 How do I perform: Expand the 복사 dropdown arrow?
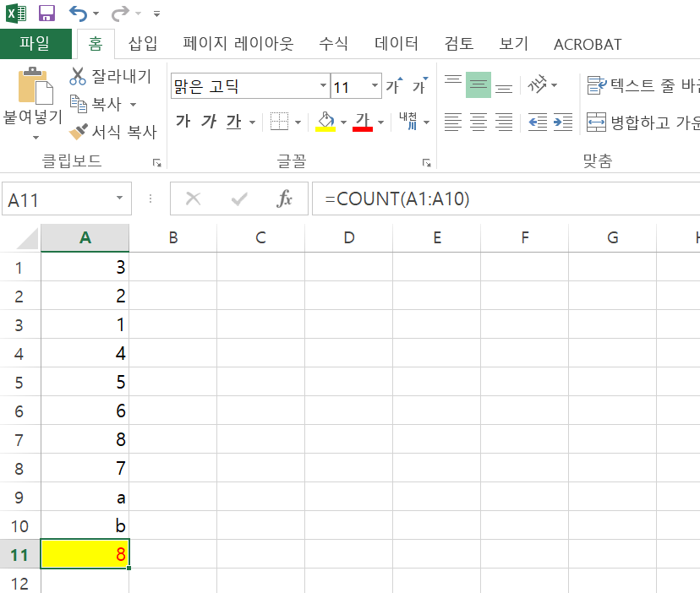point(133,105)
